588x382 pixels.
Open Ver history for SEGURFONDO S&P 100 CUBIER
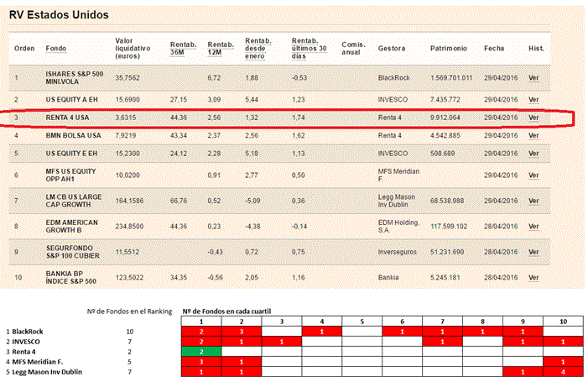pyautogui.click(x=533, y=252)
